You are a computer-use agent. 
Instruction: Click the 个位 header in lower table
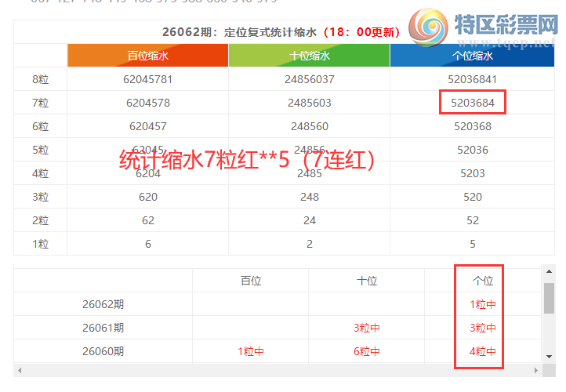(x=483, y=281)
